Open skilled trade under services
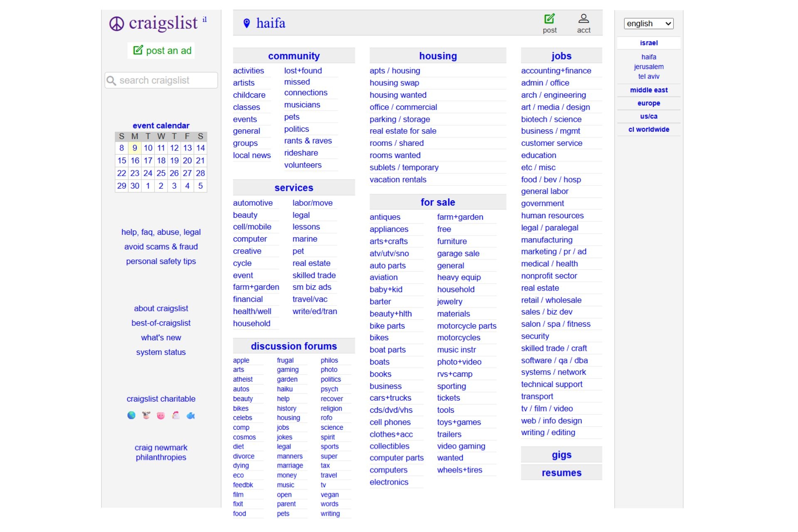This screenshot has width=798, height=532. click(x=314, y=275)
